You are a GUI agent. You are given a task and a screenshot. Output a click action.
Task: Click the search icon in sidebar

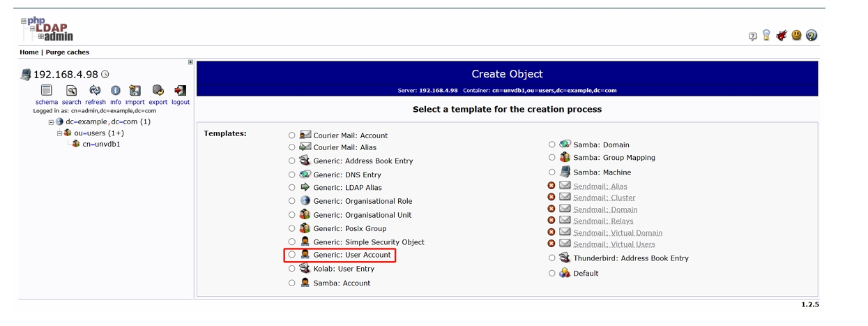coord(71,91)
